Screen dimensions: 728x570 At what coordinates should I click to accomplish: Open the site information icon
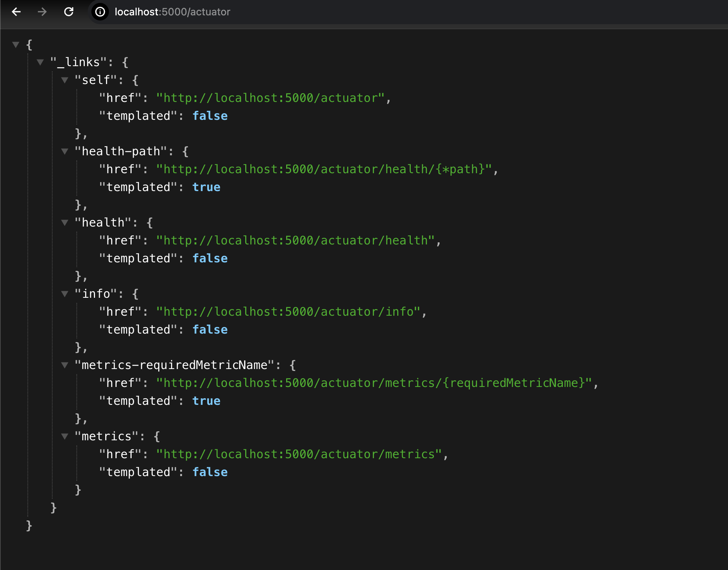point(100,12)
